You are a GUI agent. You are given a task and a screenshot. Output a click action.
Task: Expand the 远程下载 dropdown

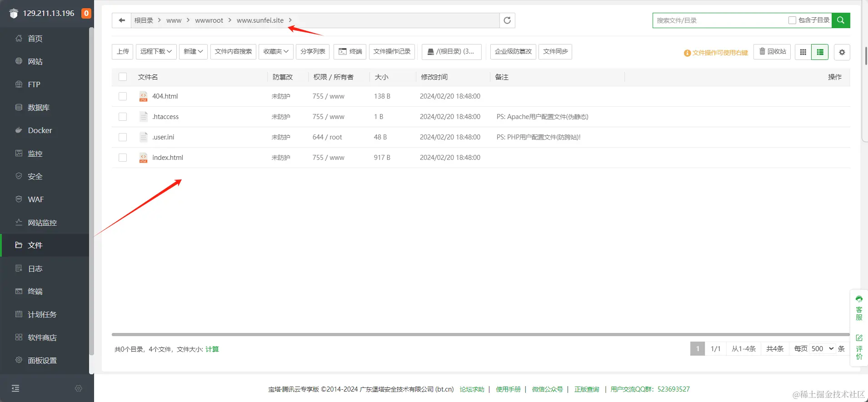pyautogui.click(x=156, y=52)
